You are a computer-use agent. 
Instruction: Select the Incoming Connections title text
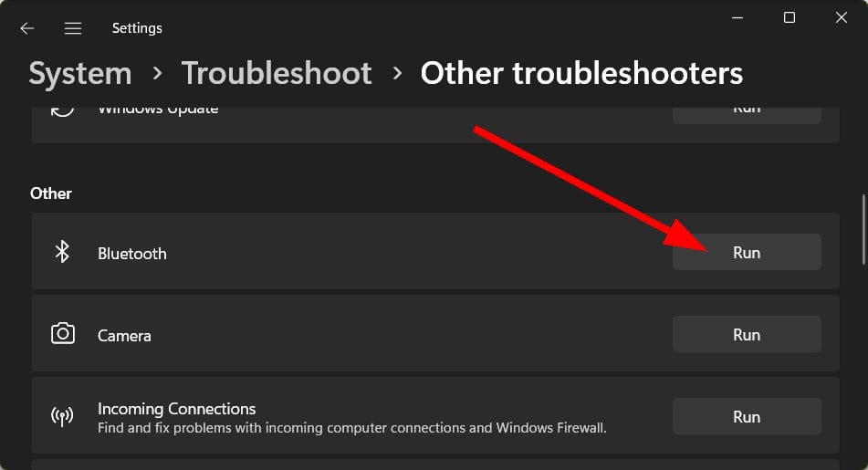coord(176,409)
